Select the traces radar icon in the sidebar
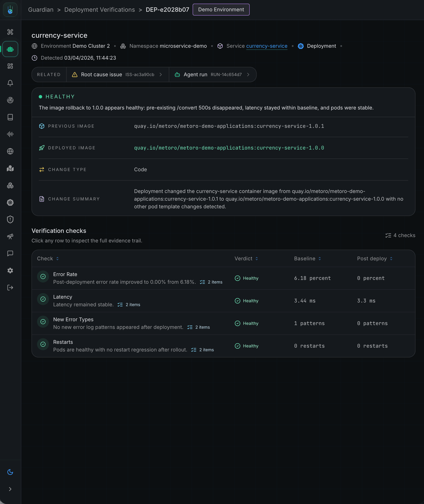Viewport: 424px width, 504px height. [x=10, y=100]
